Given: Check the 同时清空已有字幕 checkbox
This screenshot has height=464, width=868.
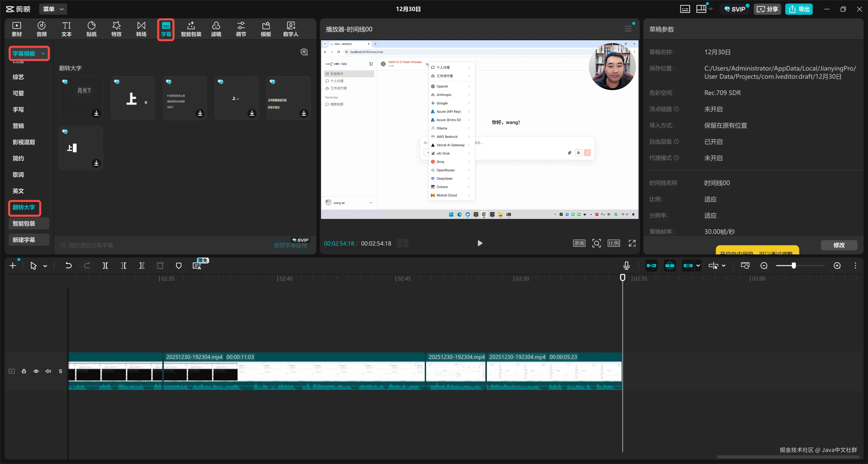Looking at the screenshot, I should 63,245.
